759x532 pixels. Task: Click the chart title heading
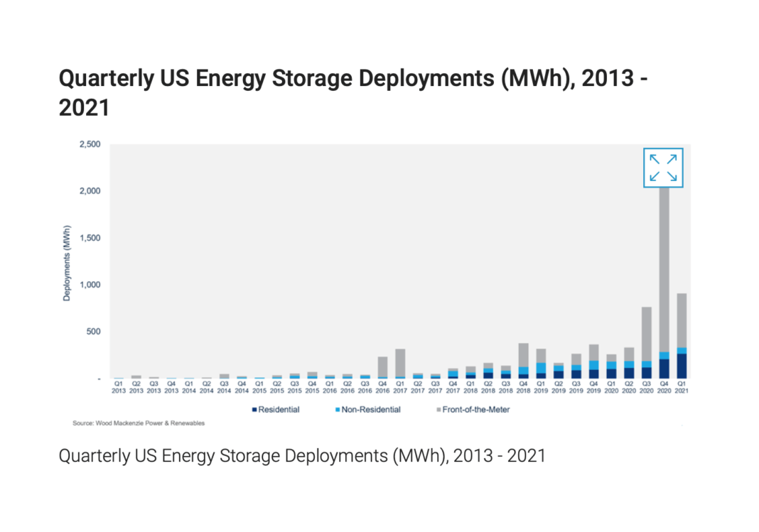(284, 78)
